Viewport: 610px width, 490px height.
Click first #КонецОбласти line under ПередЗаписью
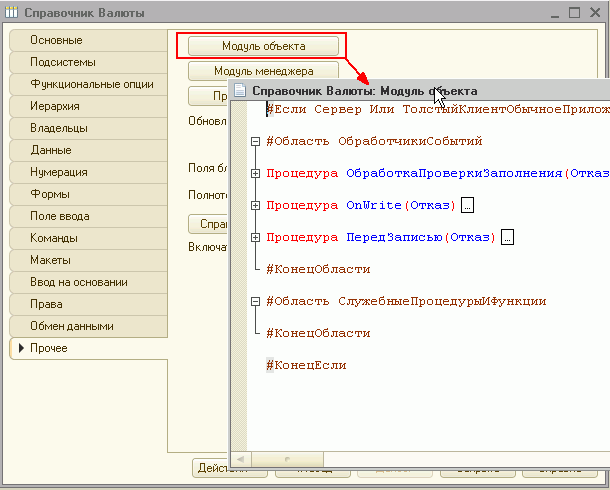click(x=318, y=269)
